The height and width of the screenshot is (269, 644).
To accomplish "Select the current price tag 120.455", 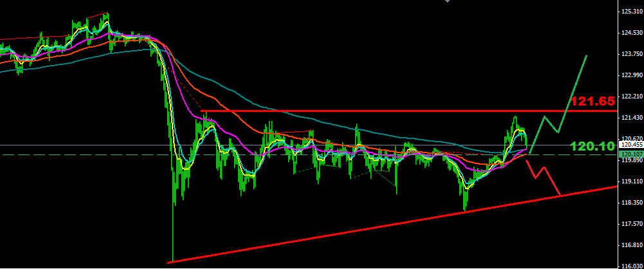I will (x=631, y=145).
